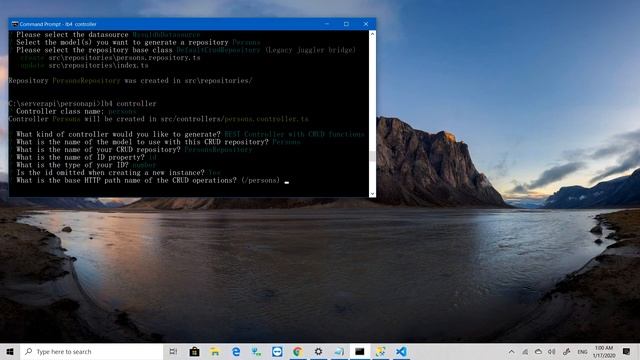640x360 pixels.
Task: Open OneDrive cloud tray icon
Action: (538, 351)
